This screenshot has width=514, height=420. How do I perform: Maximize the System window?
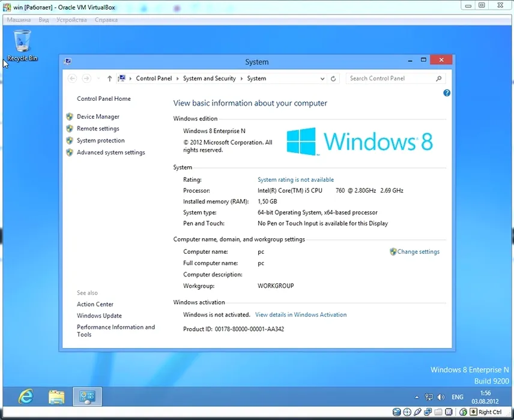[x=423, y=60]
